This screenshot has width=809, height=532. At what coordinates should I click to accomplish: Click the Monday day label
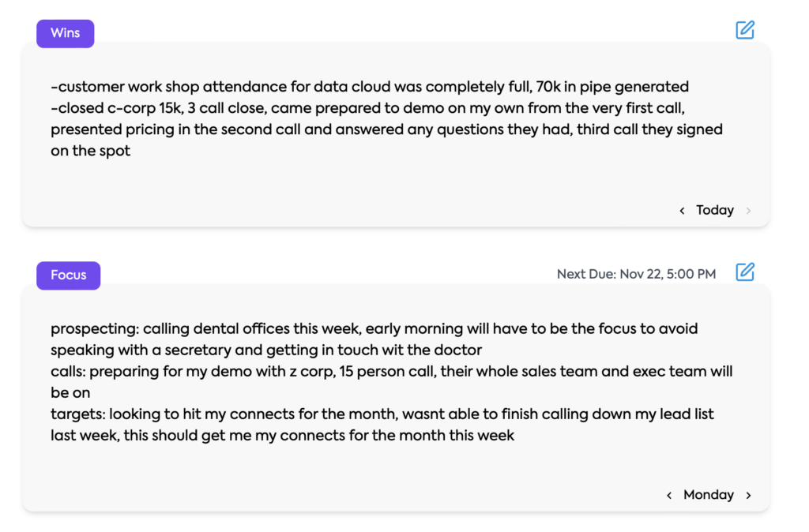[709, 495]
